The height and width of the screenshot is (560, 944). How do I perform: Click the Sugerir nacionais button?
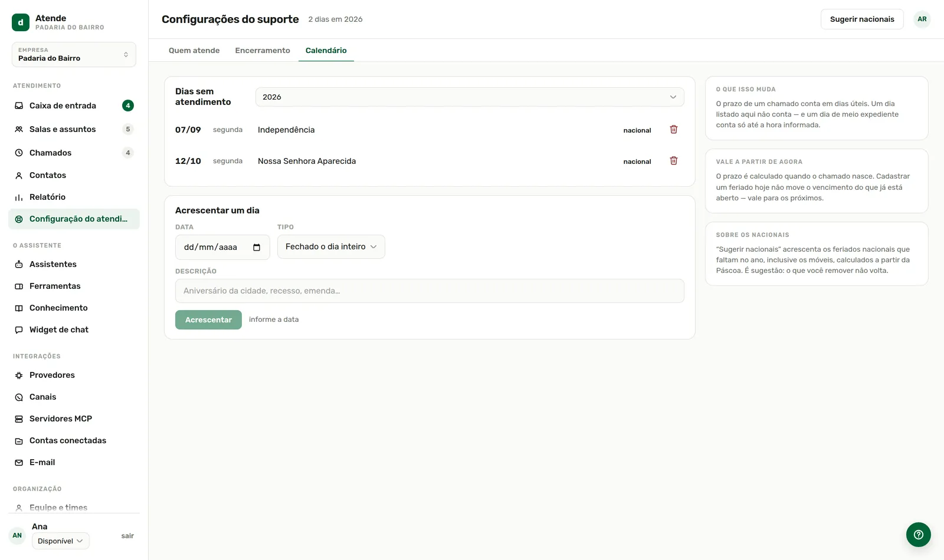pyautogui.click(x=862, y=19)
